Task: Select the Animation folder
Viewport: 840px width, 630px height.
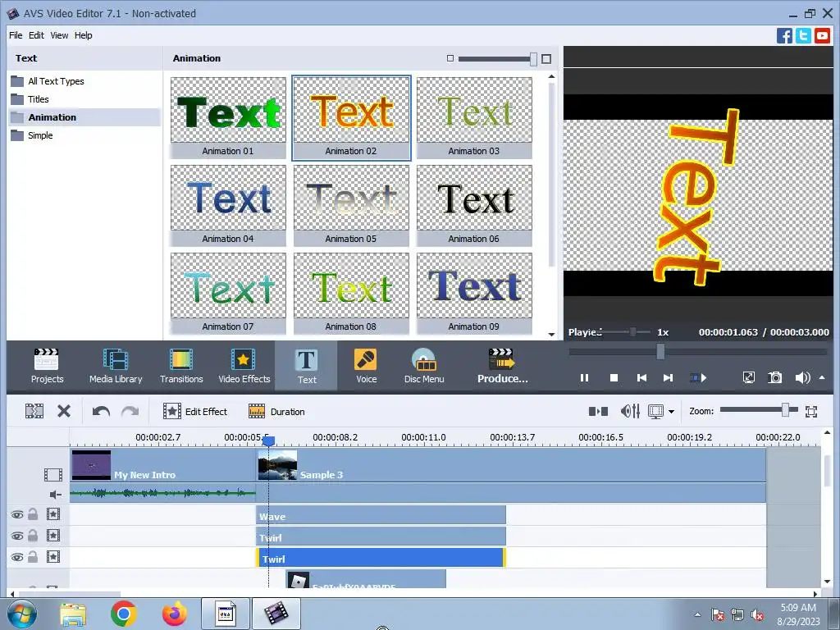Action: [x=84, y=117]
